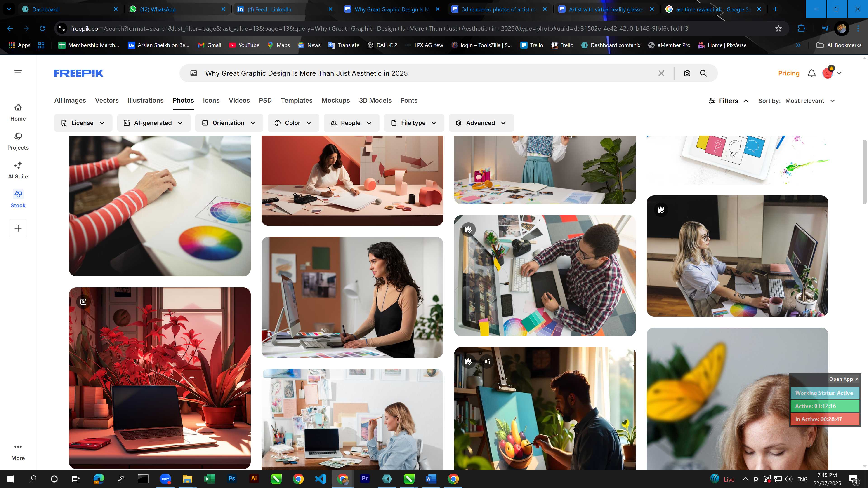The image size is (868, 488).
Task: Open a new browser tab
Action: 775,9
